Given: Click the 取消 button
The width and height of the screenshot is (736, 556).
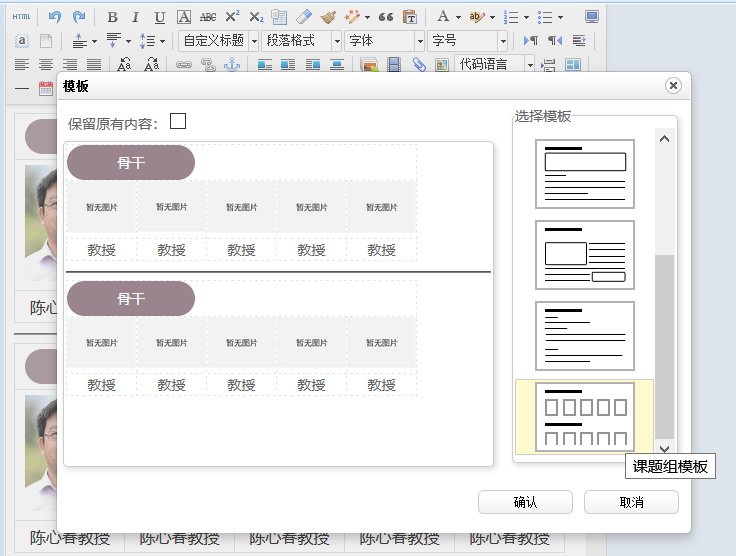Looking at the screenshot, I should click(x=631, y=502).
